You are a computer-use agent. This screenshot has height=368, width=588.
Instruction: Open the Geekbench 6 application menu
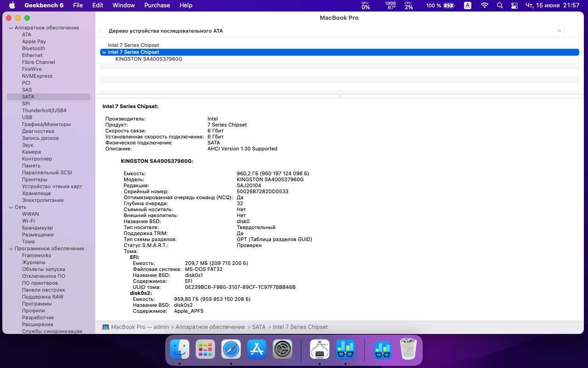44,6
